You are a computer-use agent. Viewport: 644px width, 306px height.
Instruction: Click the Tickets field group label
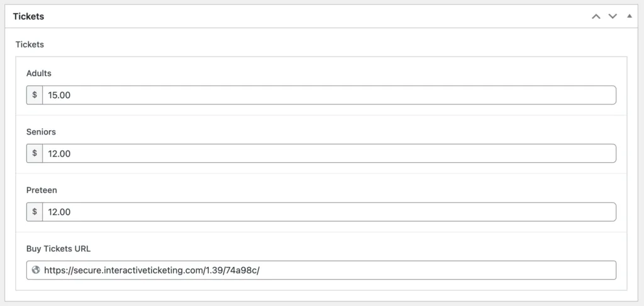click(x=30, y=45)
